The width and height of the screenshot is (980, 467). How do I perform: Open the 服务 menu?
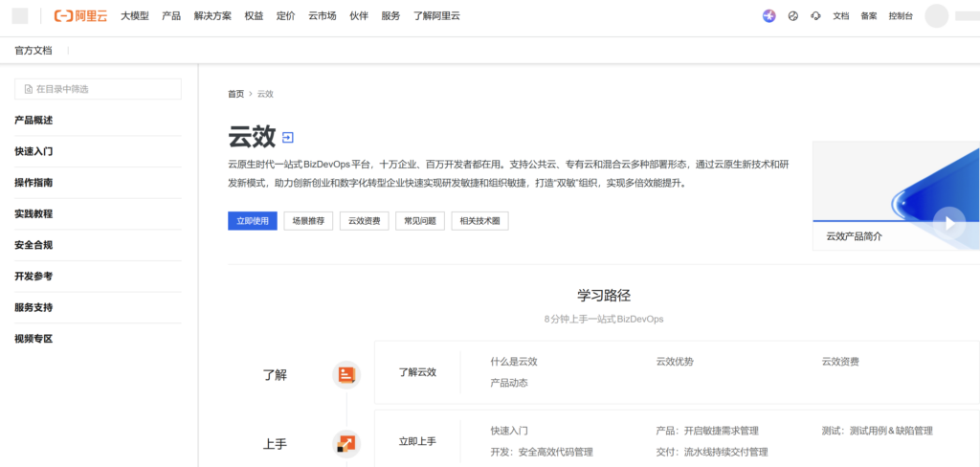pos(390,16)
